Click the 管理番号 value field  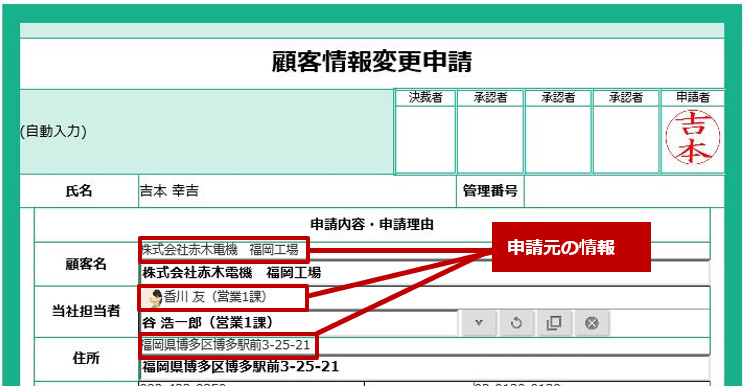click(x=624, y=191)
